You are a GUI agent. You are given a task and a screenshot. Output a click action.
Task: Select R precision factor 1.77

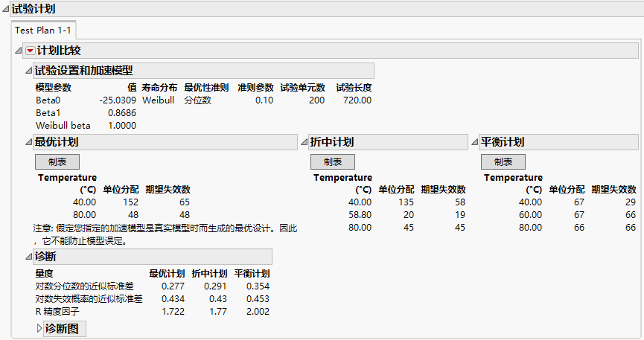tap(217, 312)
